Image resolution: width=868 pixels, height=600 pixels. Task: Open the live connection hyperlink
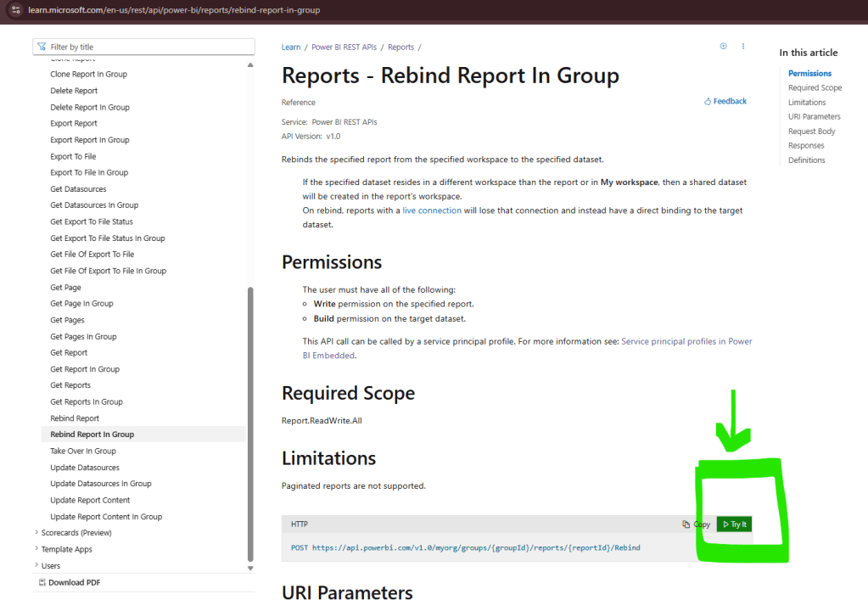(x=432, y=210)
